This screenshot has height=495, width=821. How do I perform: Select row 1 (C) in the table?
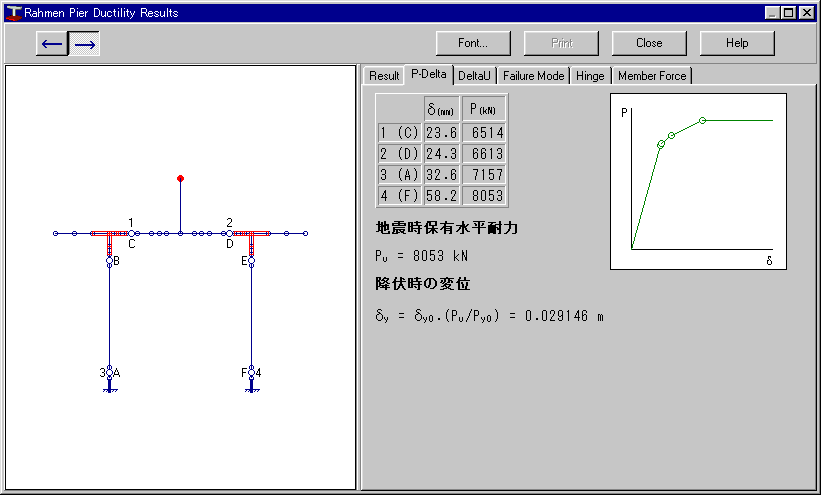click(399, 133)
